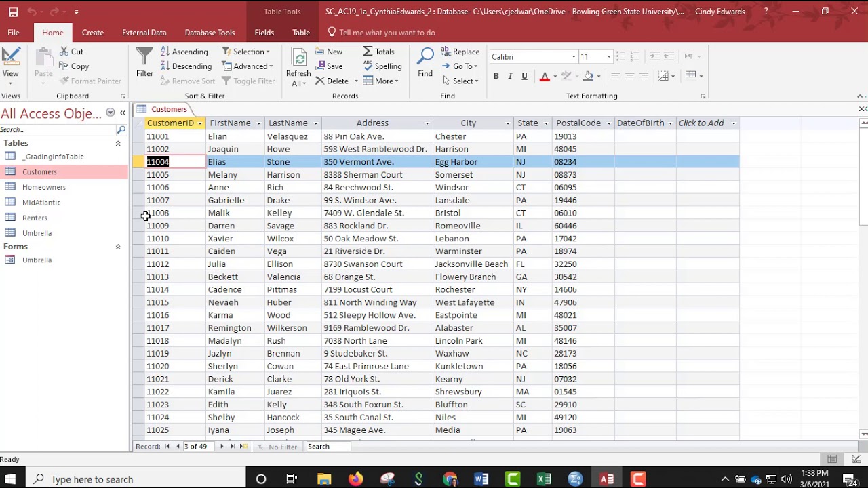Collapse the Tables group in navigation pane
Viewport: 868px width, 488px height.
[x=117, y=143]
